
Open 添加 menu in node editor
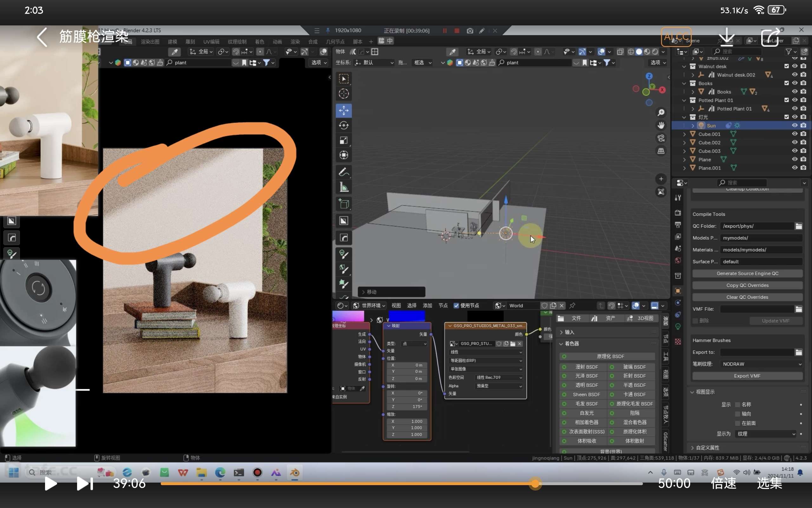[x=427, y=305]
